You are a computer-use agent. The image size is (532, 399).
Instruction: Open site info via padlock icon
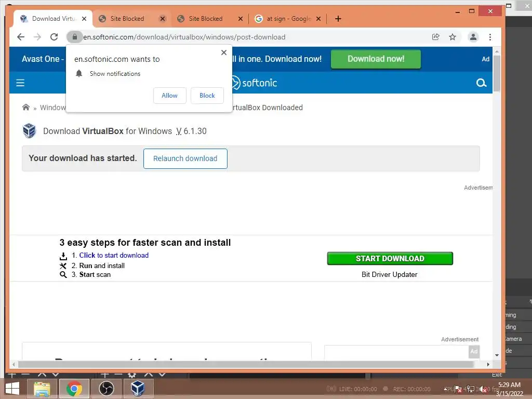pyautogui.click(x=75, y=37)
